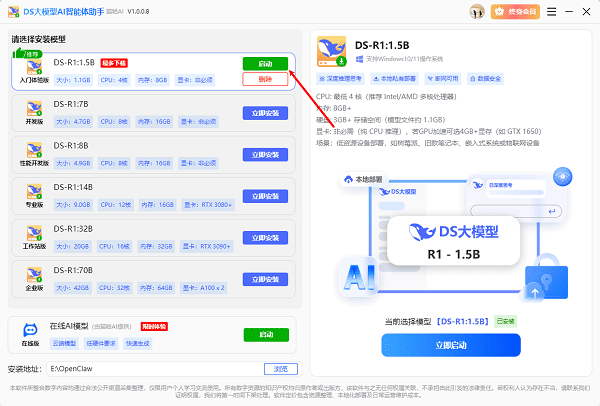This screenshot has width=600, height=406.
Task: Install the DS-R1:14B model
Action: point(265,196)
